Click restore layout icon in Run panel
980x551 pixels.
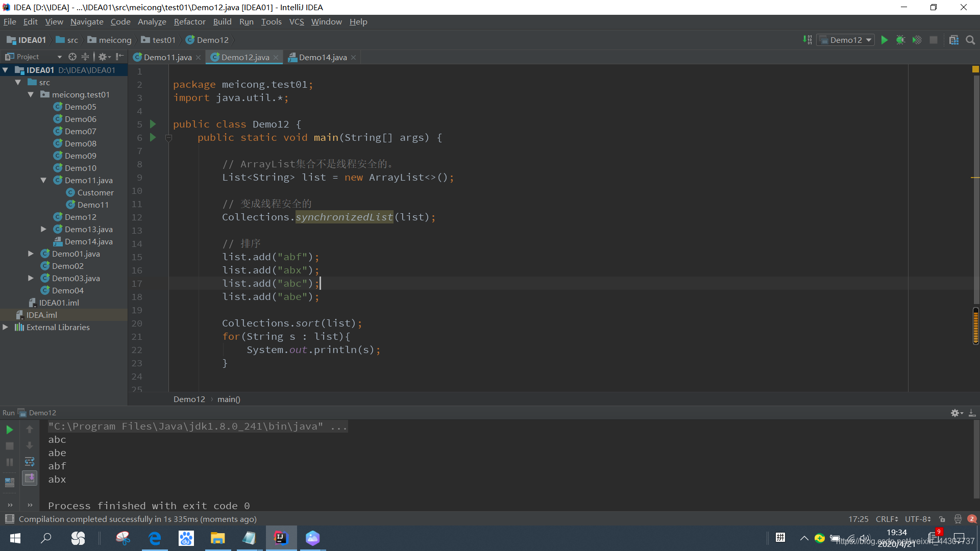[x=9, y=482]
